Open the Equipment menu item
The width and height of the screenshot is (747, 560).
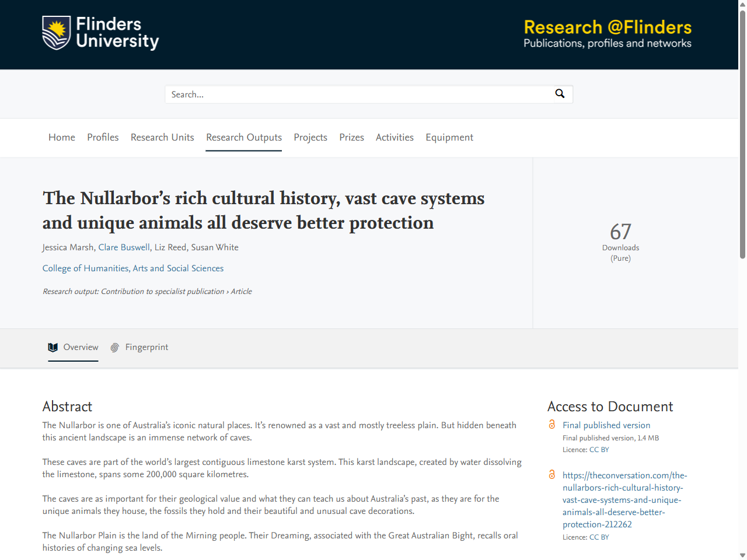449,137
